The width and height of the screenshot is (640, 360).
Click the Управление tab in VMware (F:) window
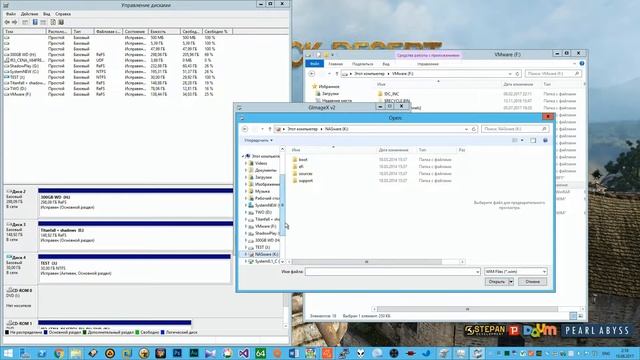[428, 64]
